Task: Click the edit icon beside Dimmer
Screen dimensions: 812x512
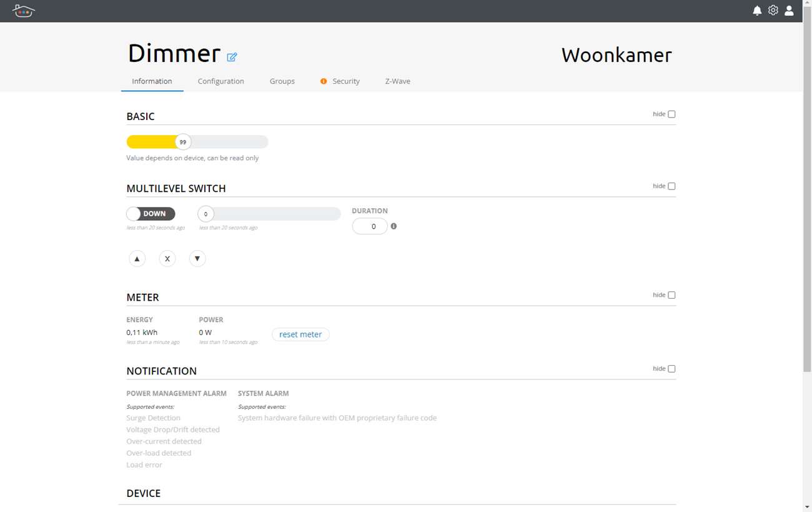Action: 232,57
